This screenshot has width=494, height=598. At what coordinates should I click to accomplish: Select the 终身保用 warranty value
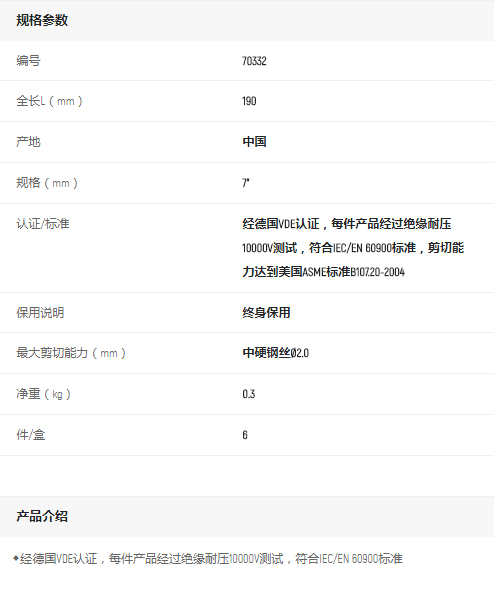(266, 313)
